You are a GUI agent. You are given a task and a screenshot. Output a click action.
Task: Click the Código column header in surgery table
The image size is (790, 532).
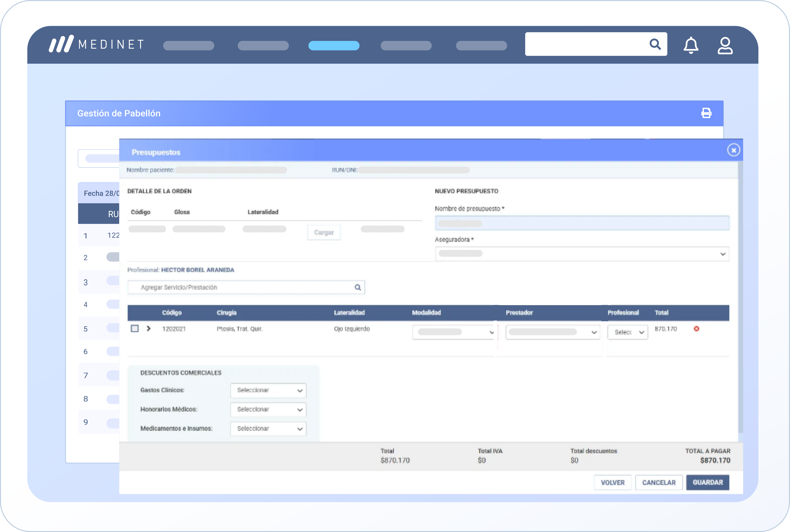(172, 312)
